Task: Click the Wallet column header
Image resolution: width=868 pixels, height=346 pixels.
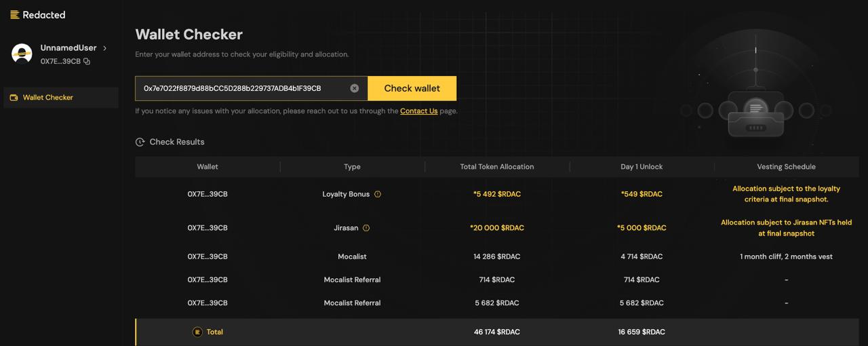Action: [x=208, y=167]
